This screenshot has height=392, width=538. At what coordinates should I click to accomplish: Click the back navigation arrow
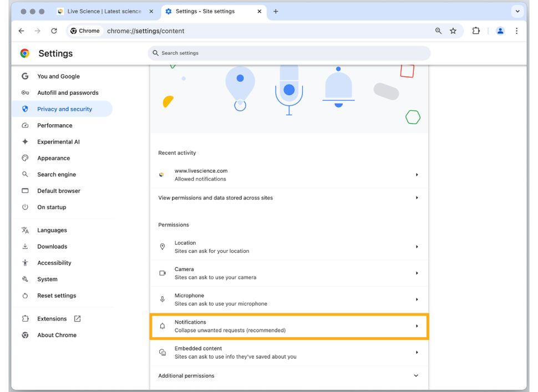pos(21,30)
